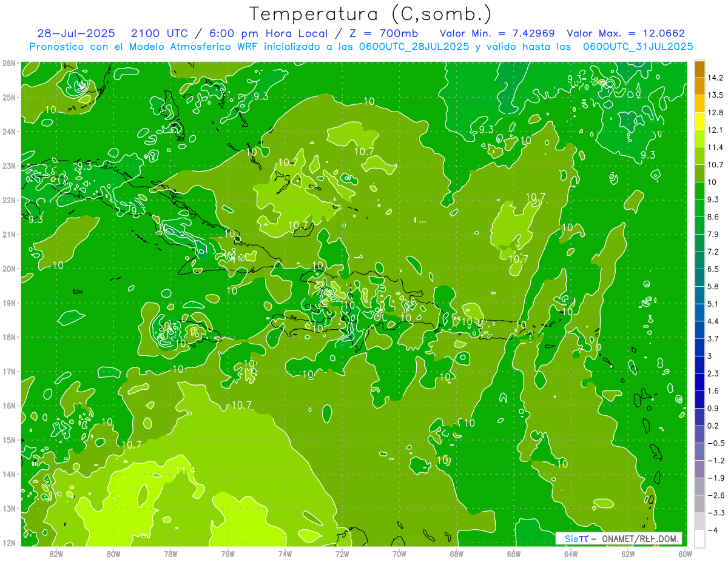Click the '13N' latitude axis label
The height and width of the screenshot is (562, 728).
pos(9,508)
